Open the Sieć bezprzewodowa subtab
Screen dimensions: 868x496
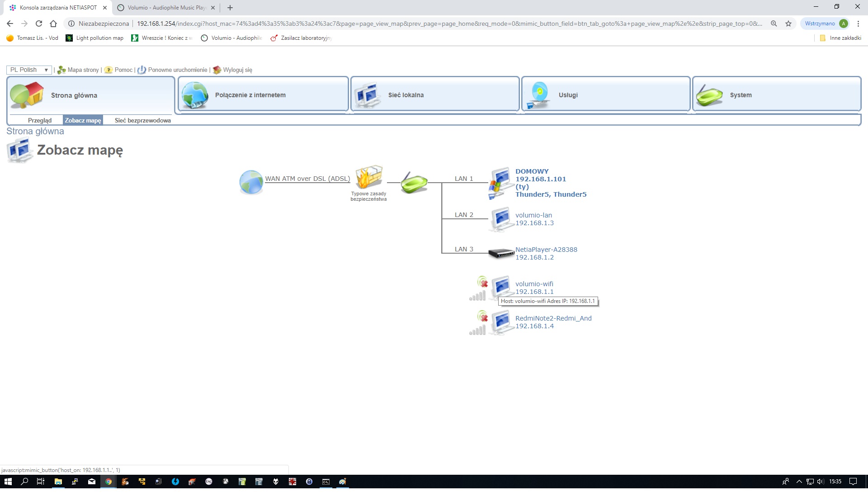143,120
